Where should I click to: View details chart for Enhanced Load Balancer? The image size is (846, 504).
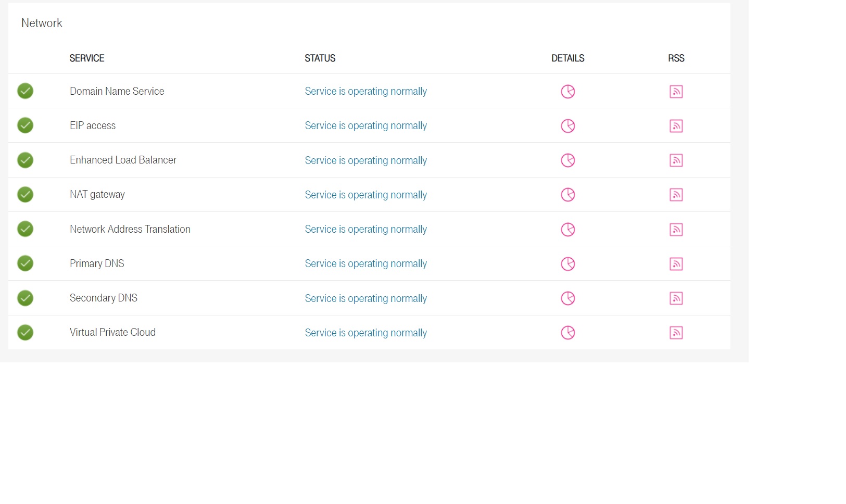[x=568, y=160]
